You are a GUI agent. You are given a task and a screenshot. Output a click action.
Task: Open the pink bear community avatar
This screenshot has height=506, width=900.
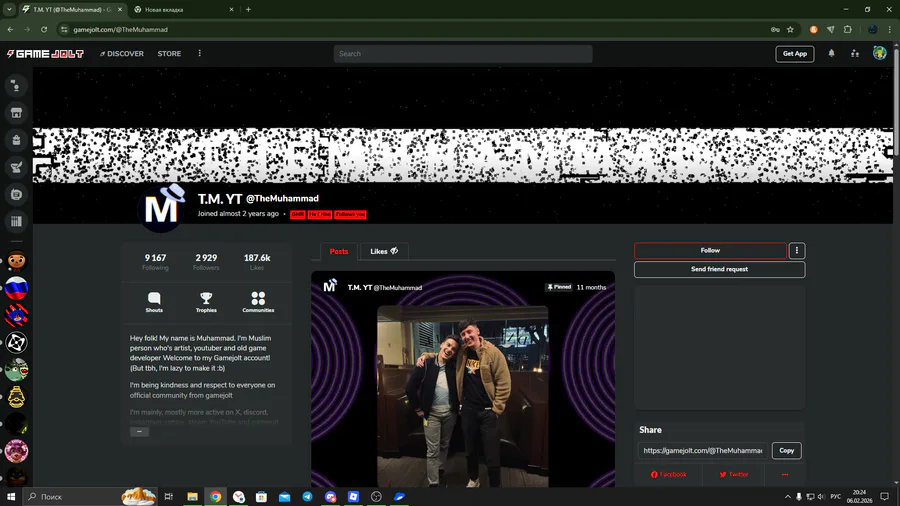click(x=16, y=451)
